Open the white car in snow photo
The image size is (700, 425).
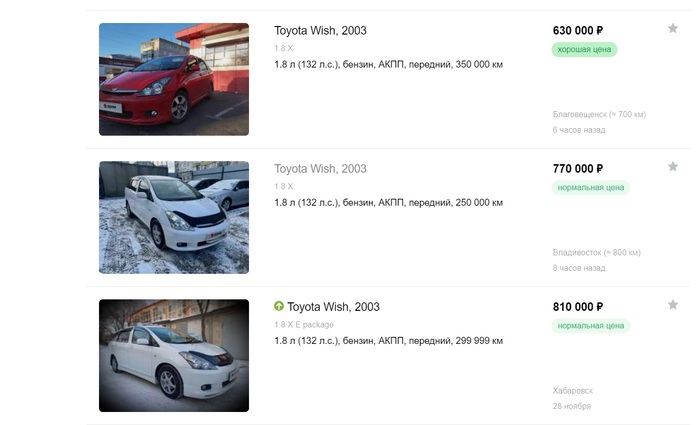174,217
